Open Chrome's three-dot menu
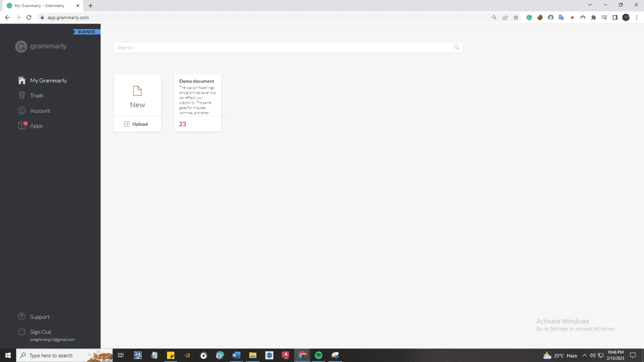644x362 pixels. (x=636, y=17)
